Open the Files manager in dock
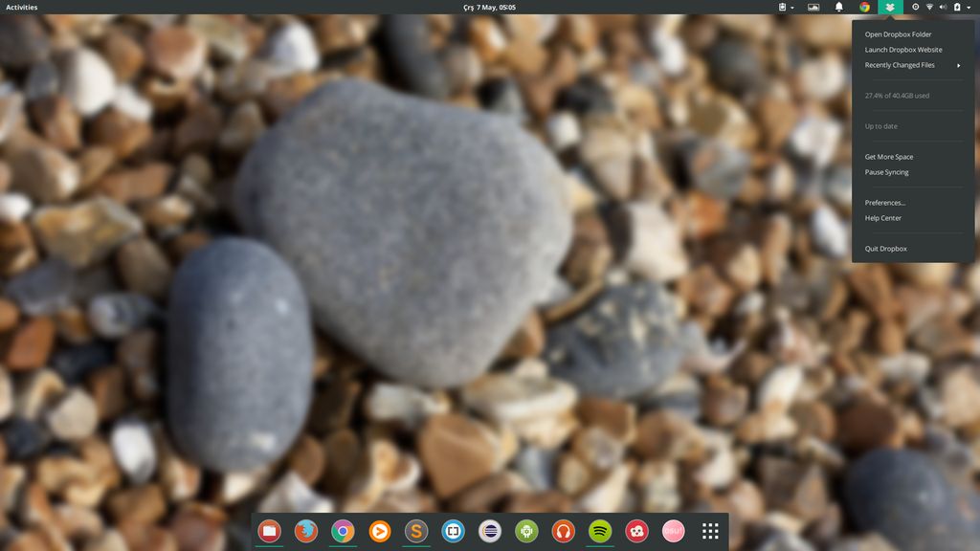The width and height of the screenshot is (980, 551). [x=269, y=531]
